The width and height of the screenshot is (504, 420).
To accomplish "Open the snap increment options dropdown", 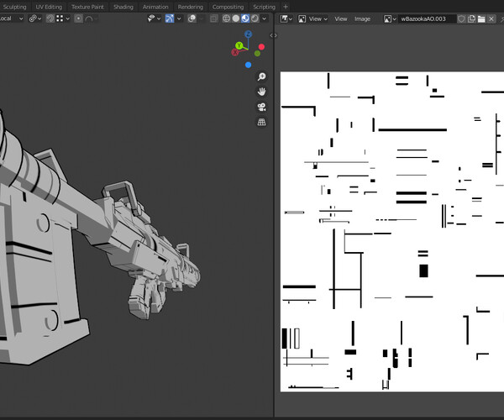I will 63,18.
